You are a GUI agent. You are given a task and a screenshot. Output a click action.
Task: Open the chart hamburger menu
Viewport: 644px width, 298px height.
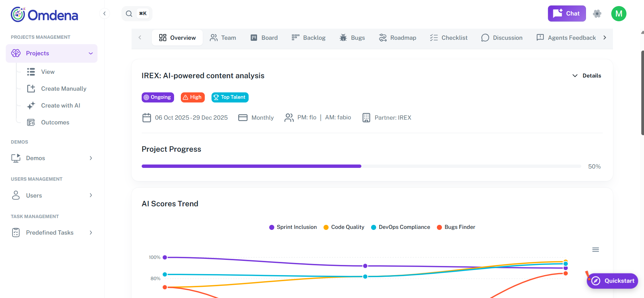(x=596, y=250)
